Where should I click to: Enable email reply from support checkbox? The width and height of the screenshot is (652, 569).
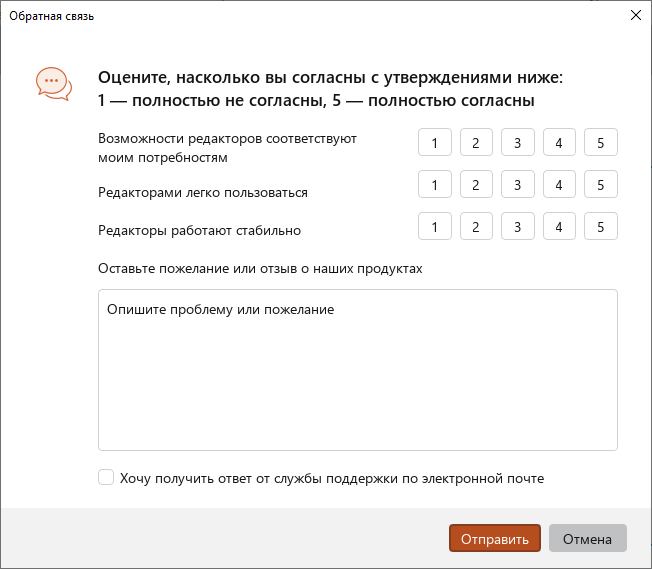tap(106, 477)
